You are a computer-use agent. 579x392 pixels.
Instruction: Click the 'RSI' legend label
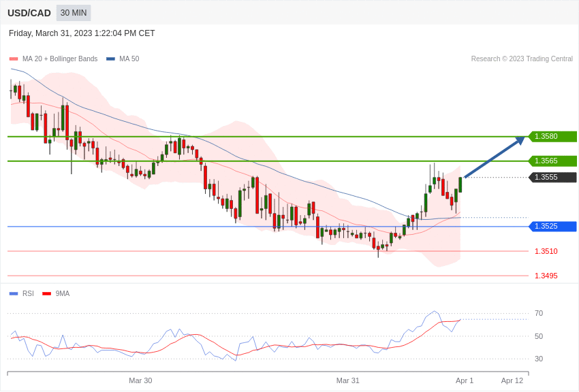pyautogui.click(x=28, y=294)
